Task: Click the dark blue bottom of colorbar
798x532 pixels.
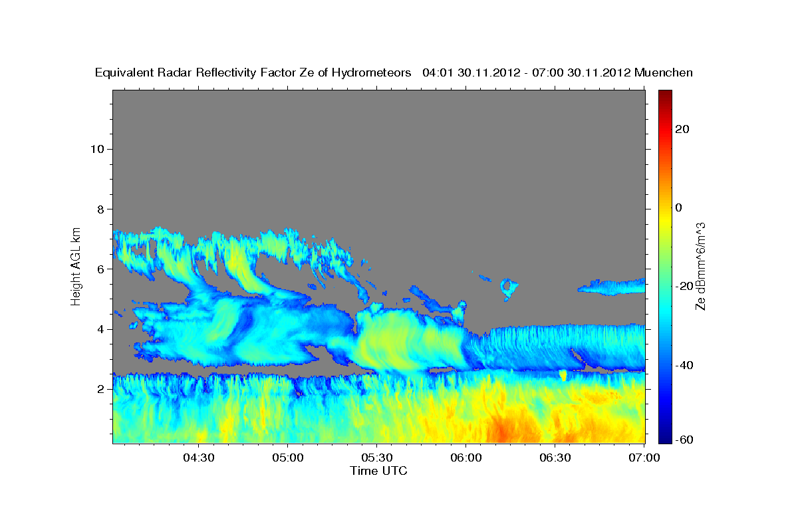Action: (665, 436)
